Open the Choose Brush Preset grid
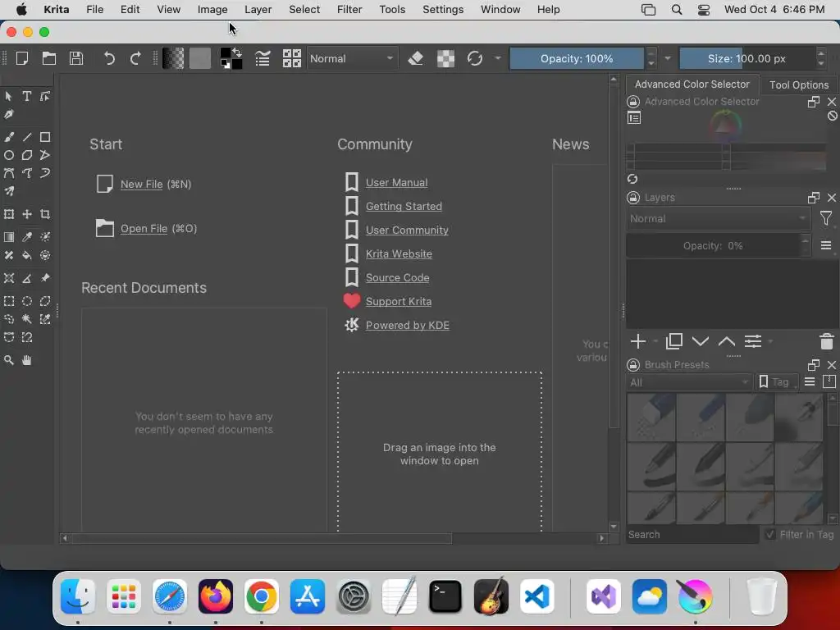Viewport: 840px width, 630px height. pos(292,58)
